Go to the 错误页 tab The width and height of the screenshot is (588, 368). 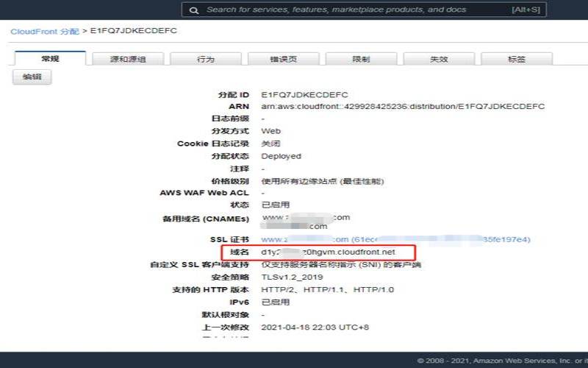(x=284, y=59)
